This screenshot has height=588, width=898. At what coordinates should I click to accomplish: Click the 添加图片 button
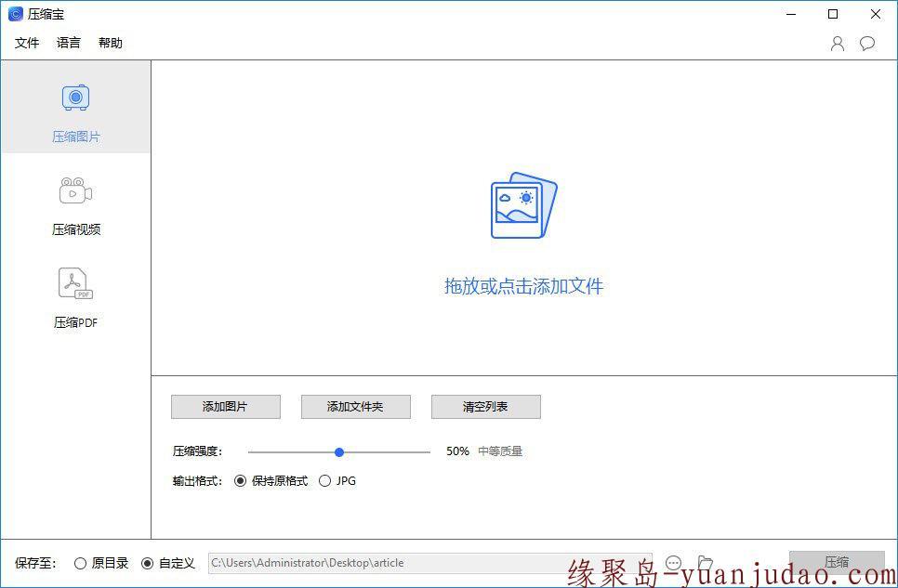226,407
